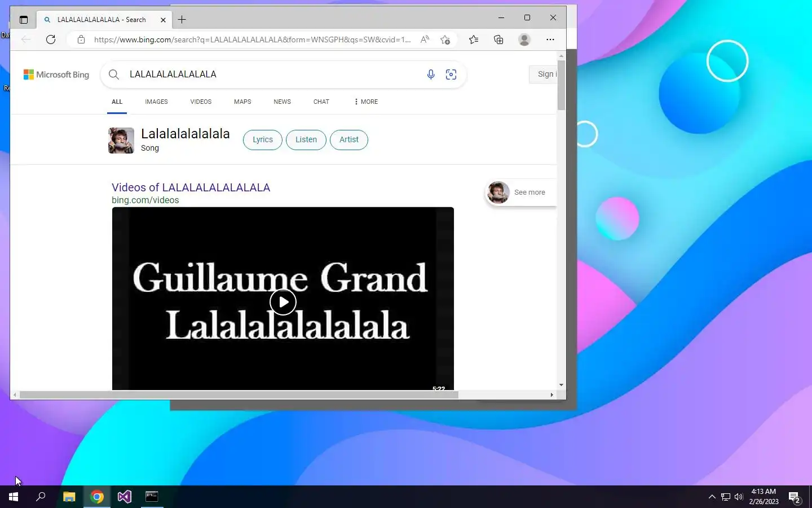Open Read aloud icon in address bar
812x508 pixels.
click(x=425, y=40)
